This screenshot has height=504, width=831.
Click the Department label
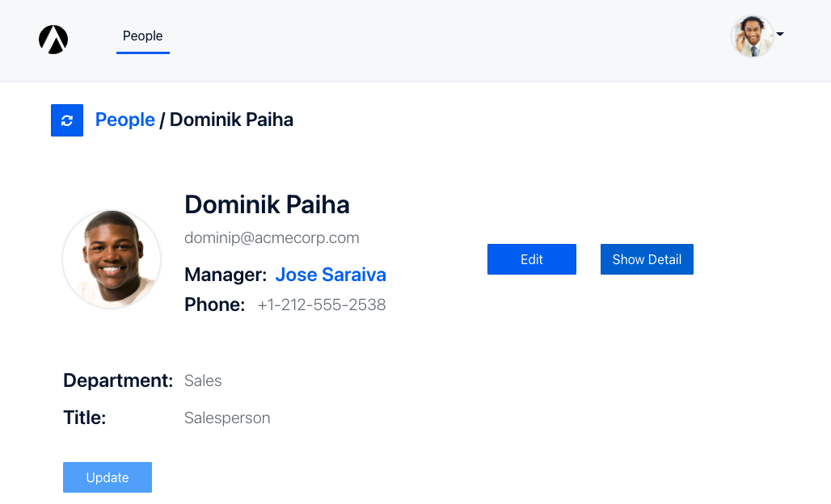point(118,380)
